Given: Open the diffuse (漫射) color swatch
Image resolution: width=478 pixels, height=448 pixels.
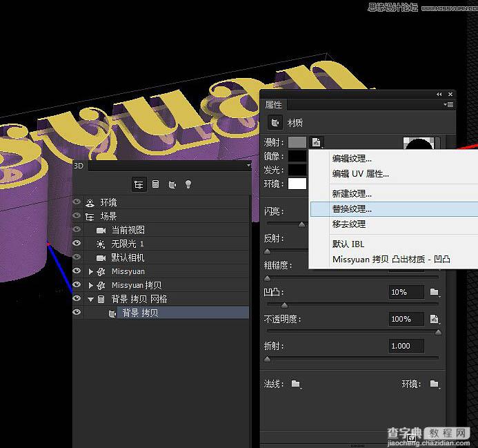Looking at the screenshot, I should pyautogui.click(x=297, y=142).
